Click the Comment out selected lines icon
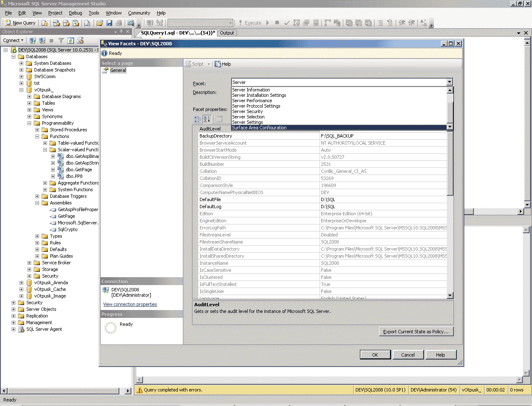Image resolution: width=532 pixels, height=406 pixels. click(380, 23)
